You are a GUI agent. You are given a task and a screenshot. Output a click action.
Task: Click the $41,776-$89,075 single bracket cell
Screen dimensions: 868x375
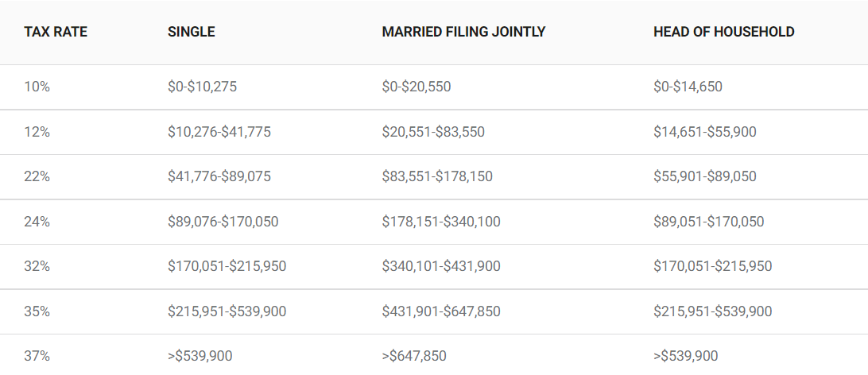219,176
